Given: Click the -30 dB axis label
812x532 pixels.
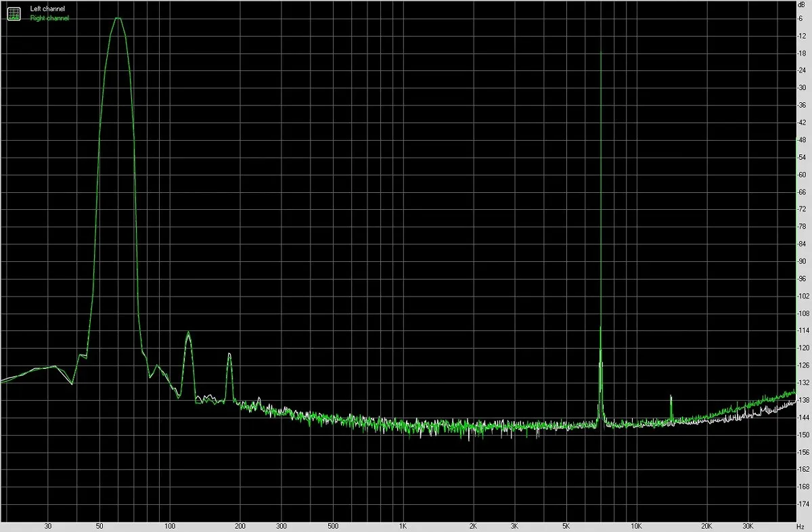Looking at the screenshot, I should click(803, 88).
